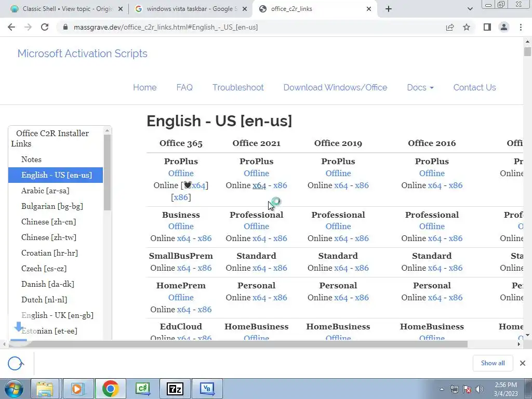Expand the Docs dropdown menu

[420, 87]
